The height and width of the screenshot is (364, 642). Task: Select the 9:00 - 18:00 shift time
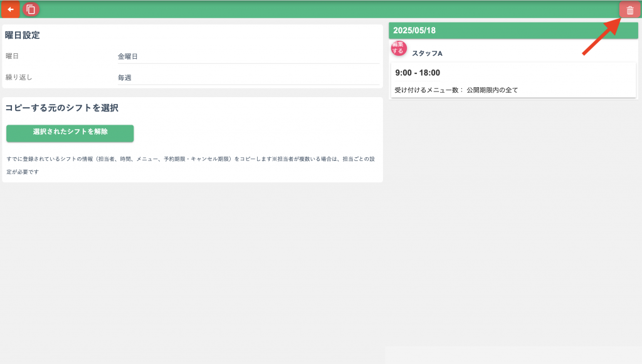click(x=418, y=73)
